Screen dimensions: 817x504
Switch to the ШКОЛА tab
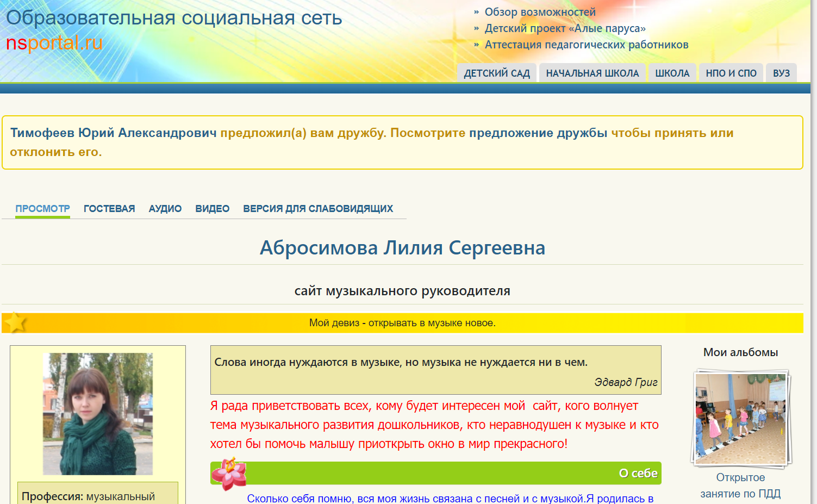pos(672,73)
